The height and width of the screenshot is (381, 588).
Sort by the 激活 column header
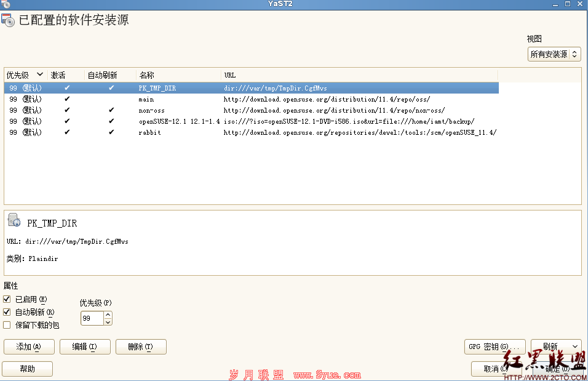66,75
